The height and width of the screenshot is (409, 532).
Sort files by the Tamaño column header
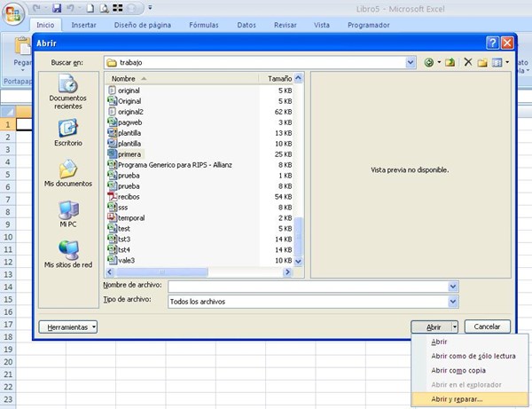click(279, 79)
